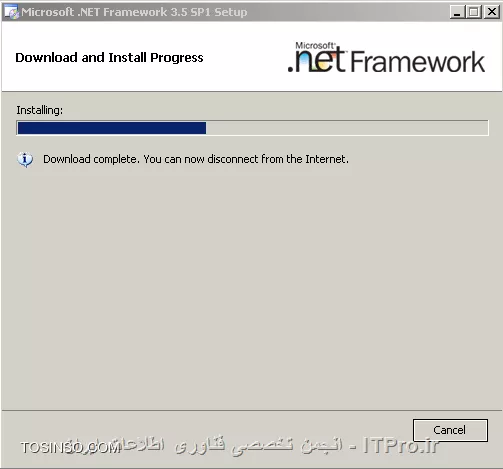Click 'disconnect from the Internet' text
The image size is (503, 469).
point(278,159)
